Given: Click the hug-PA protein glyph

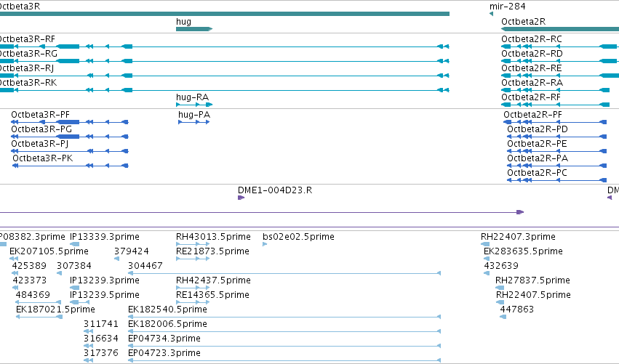Looking at the screenshot, I should pyautogui.click(x=193, y=122).
